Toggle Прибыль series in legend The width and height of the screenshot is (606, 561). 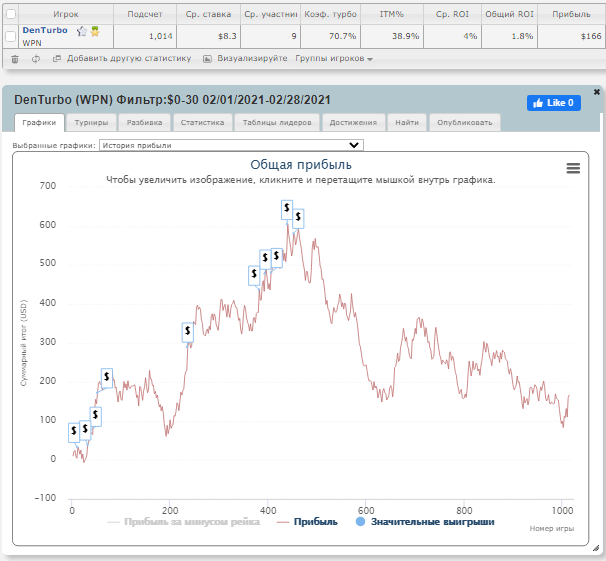pyautogui.click(x=307, y=522)
